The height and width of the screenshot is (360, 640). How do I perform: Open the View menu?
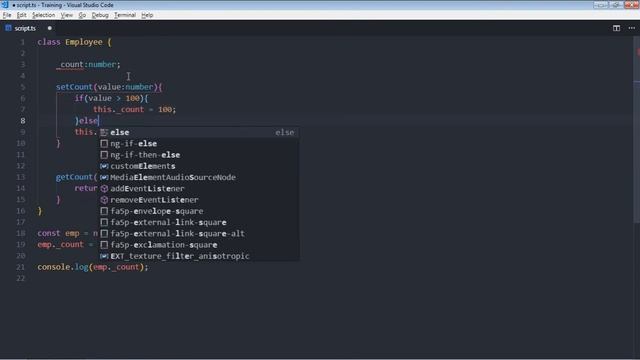(67, 15)
